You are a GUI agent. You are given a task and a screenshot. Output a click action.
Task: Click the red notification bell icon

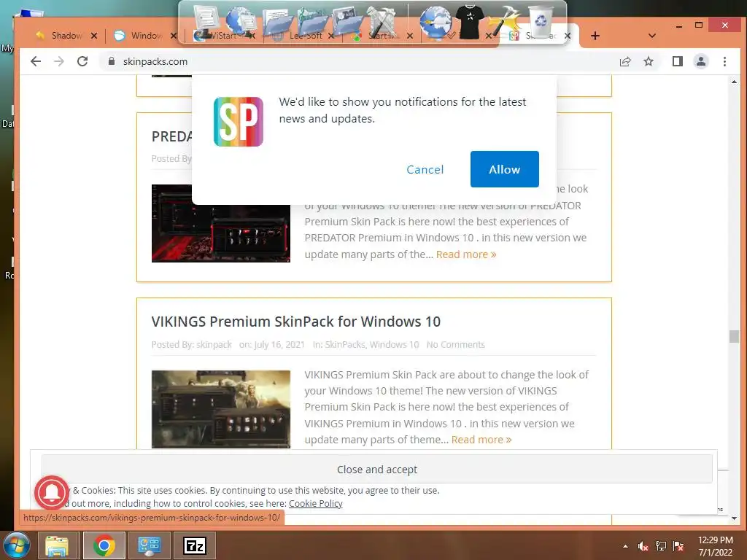[52, 493]
